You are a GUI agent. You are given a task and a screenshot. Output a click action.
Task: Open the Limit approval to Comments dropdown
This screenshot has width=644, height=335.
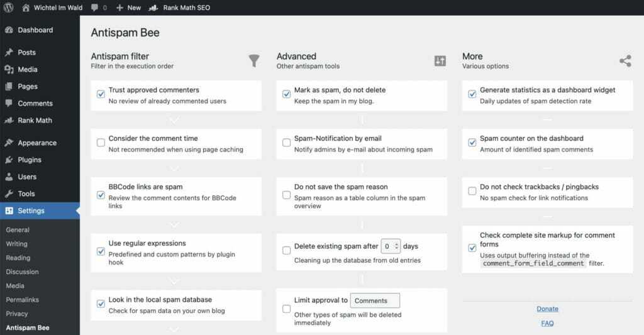click(x=375, y=300)
